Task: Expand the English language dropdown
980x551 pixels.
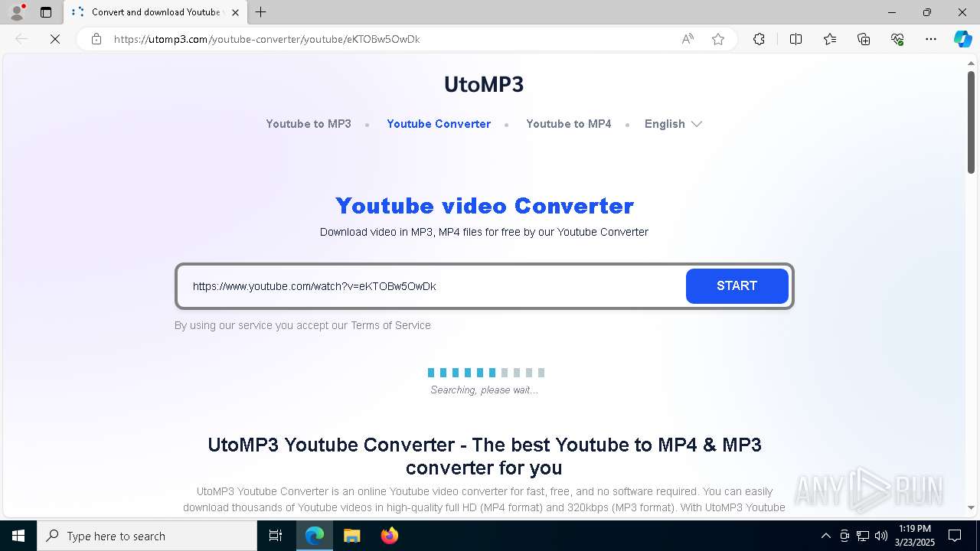Action: point(673,124)
